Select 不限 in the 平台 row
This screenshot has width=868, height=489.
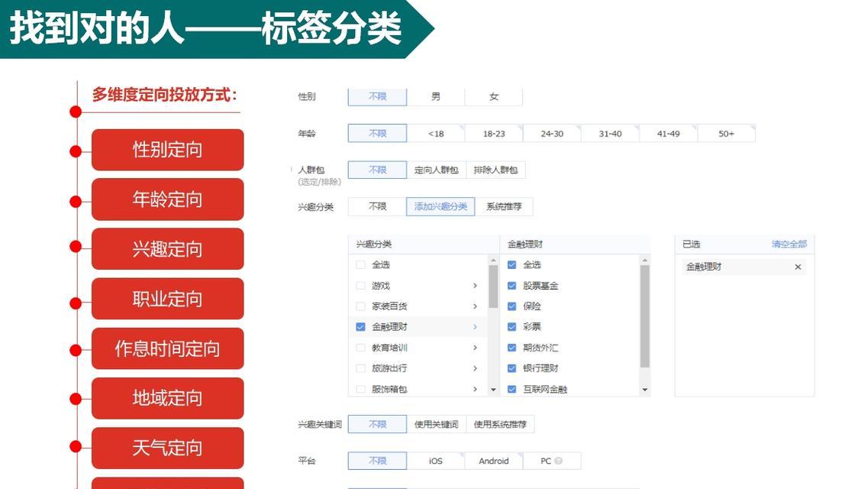(377, 461)
